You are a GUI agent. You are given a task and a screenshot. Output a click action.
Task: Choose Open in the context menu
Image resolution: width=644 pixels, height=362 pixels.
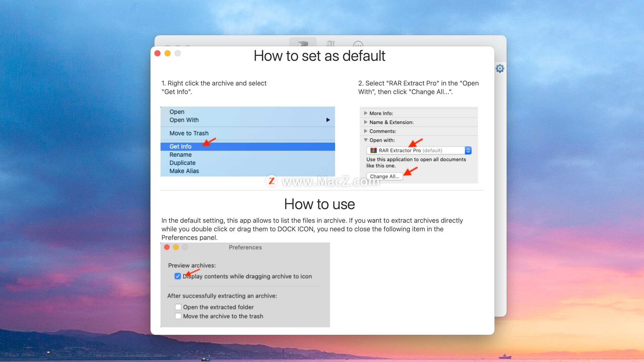coord(177,112)
